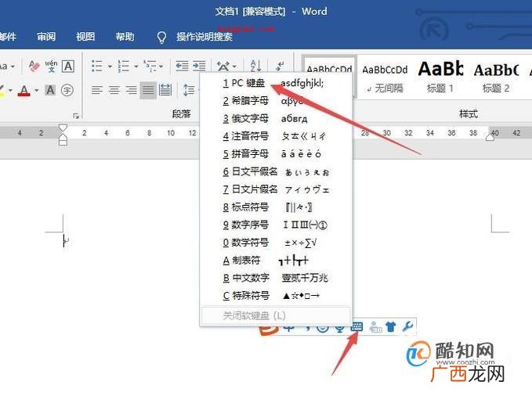Select the 标题 1 style

440,79
